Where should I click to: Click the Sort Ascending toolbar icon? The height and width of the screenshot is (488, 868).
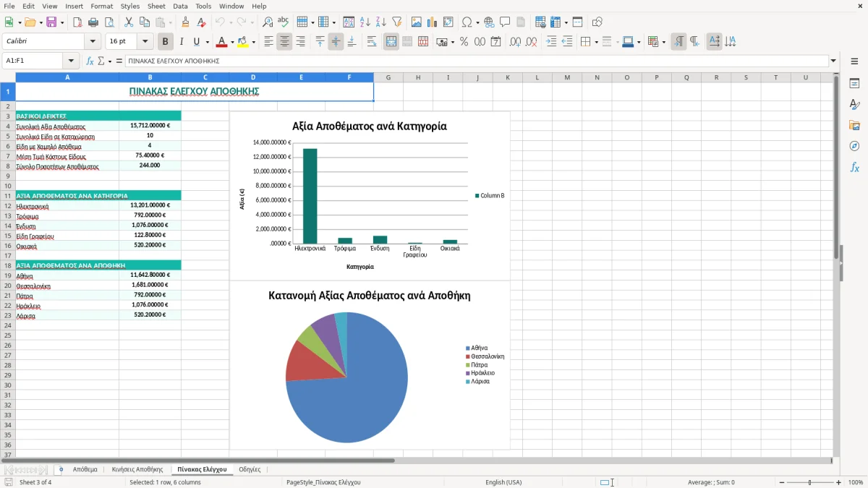[365, 22]
